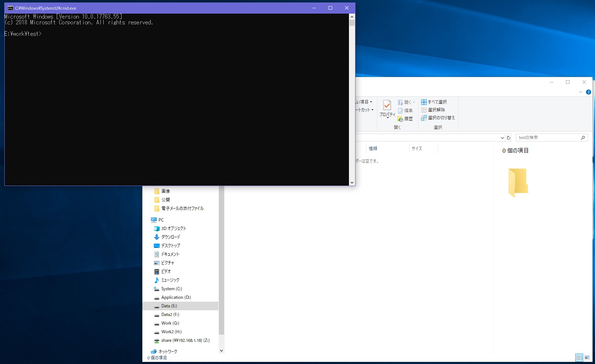Open ミュージック in navigation pane
The width and height of the screenshot is (595, 364).
[x=167, y=280]
